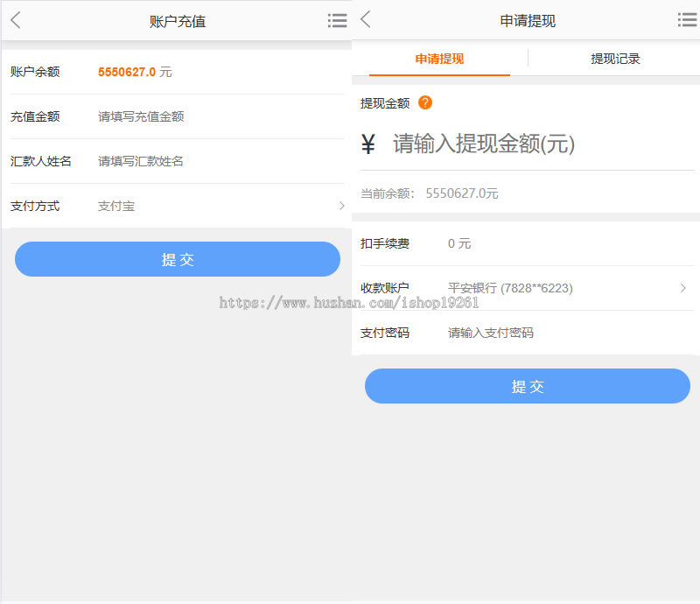
Task: Click the 充值金额 label
Action: [x=35, y=116]
